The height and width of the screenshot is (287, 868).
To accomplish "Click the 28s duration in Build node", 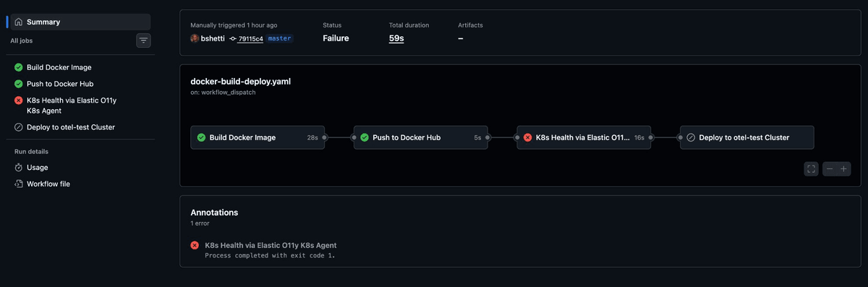I will (x=312, y=137).
